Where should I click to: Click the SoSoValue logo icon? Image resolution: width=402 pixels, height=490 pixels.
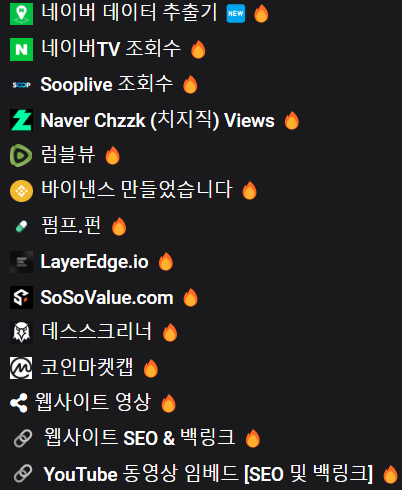[21, 297]
